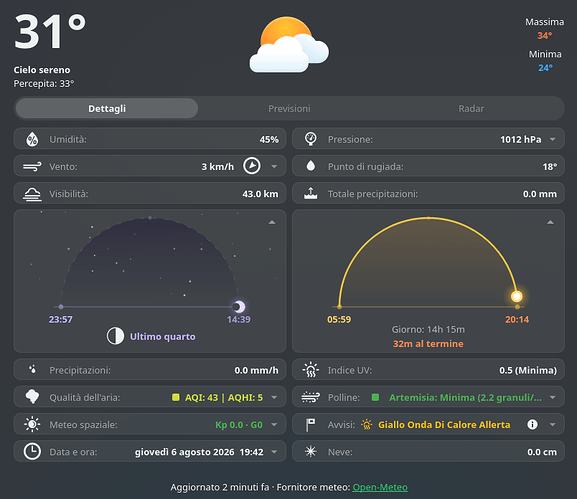Click the air quality icon
The width and height of the screenshot is (577, 499).
[x=32, y=397]
